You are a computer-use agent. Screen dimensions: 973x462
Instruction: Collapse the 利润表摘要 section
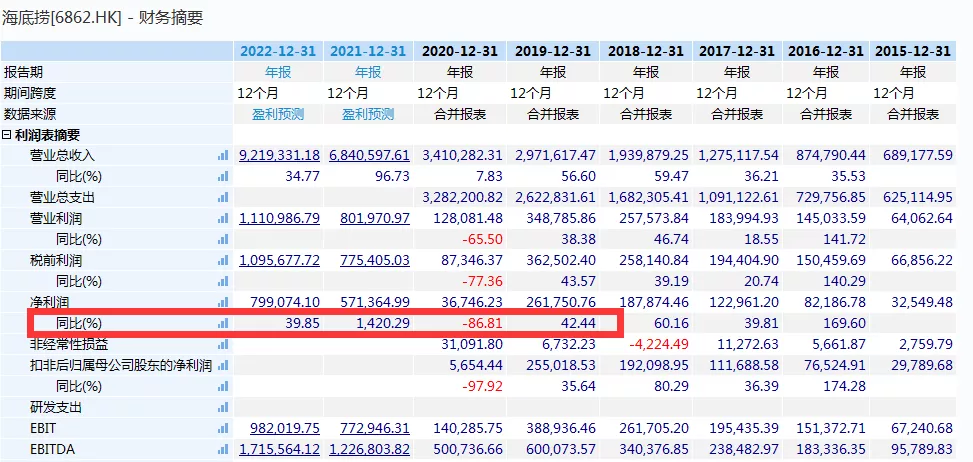[7, 135]
